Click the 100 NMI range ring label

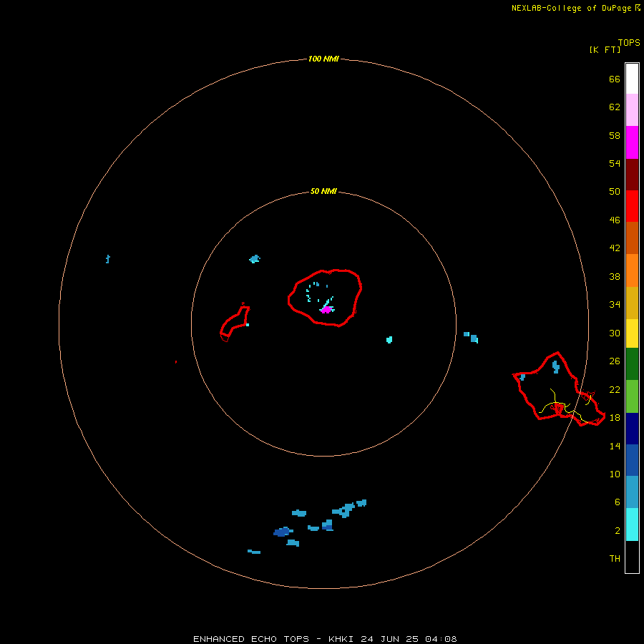[x=323, y=59]
